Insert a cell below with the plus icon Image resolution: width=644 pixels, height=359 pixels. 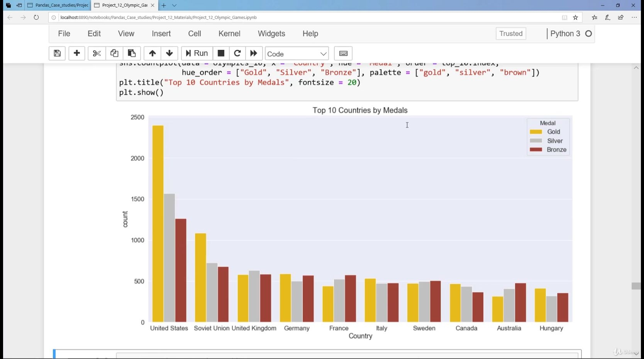click(x=77, y=53)
